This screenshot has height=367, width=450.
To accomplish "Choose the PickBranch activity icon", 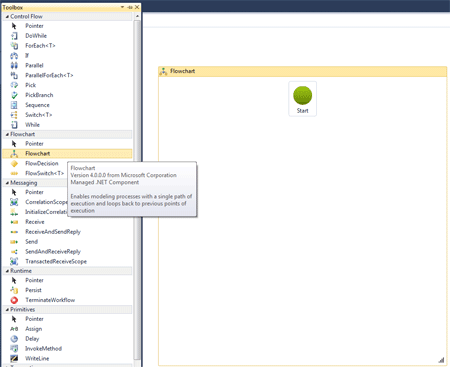I will [14, 95].
